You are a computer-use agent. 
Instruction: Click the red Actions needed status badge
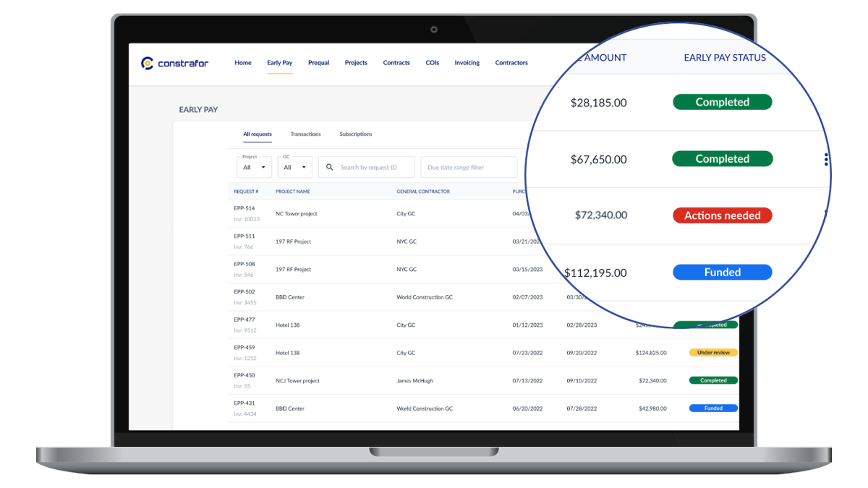[x=722, y=215]
